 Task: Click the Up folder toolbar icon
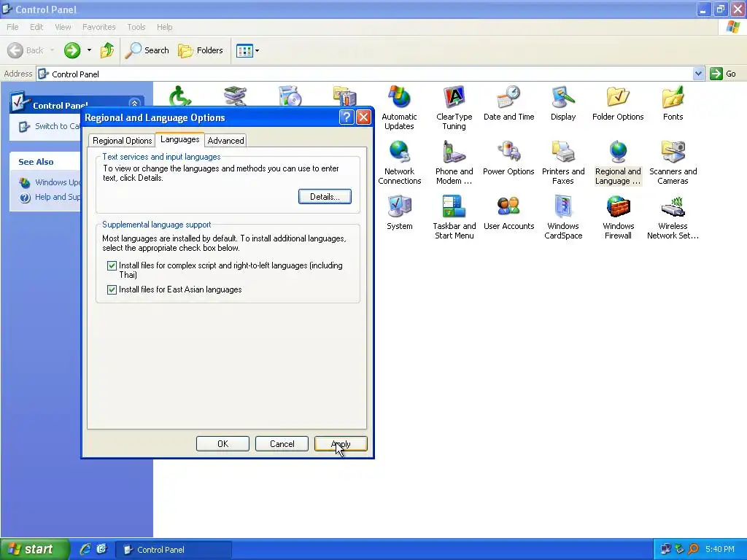point(107,50)
